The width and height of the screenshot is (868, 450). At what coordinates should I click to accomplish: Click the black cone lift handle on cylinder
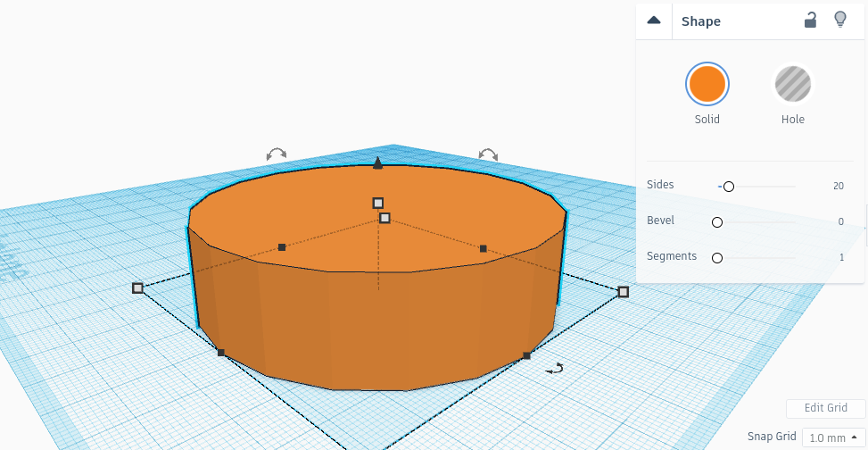click(377, 162)
